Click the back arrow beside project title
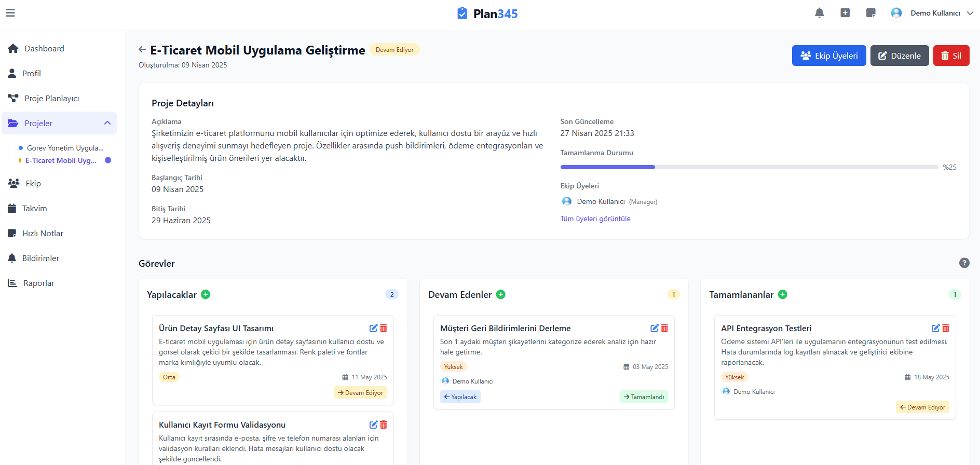 pos(142,50)
